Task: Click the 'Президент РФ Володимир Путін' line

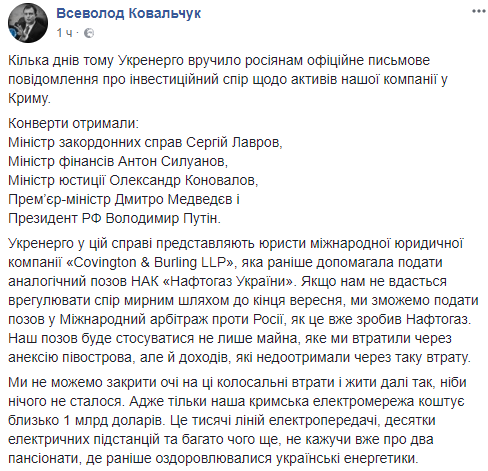Action: coord(114,219)
